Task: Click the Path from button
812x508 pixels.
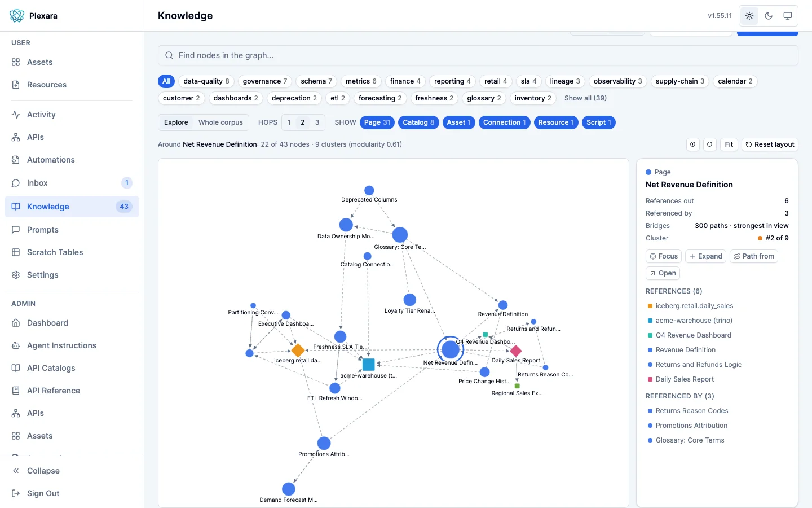Action: [754, 256]
